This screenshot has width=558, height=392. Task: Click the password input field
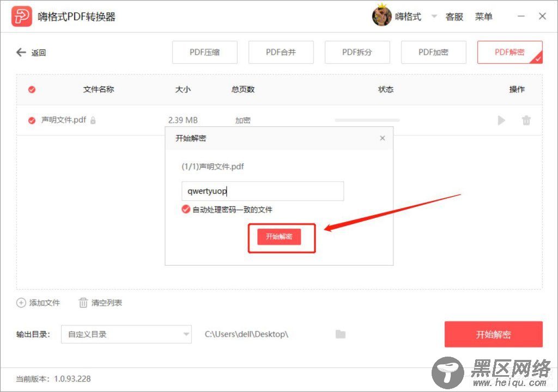click(263, 191)
